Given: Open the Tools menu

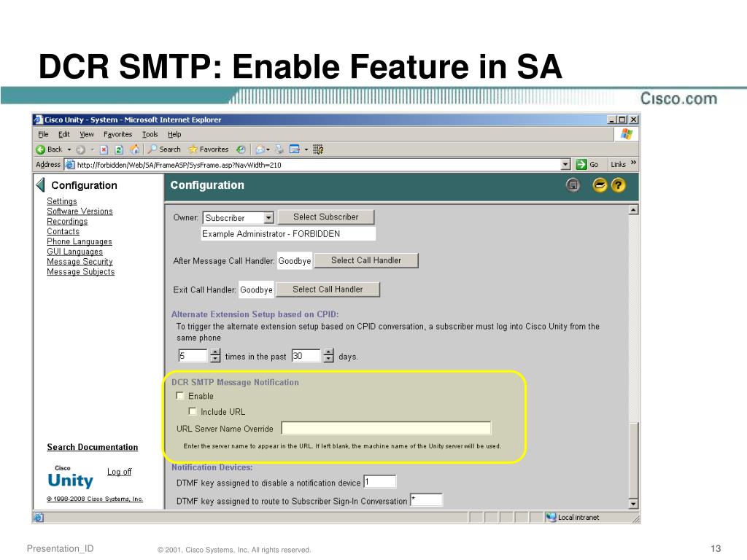Looking at the screenshot, I should point(150,134).
